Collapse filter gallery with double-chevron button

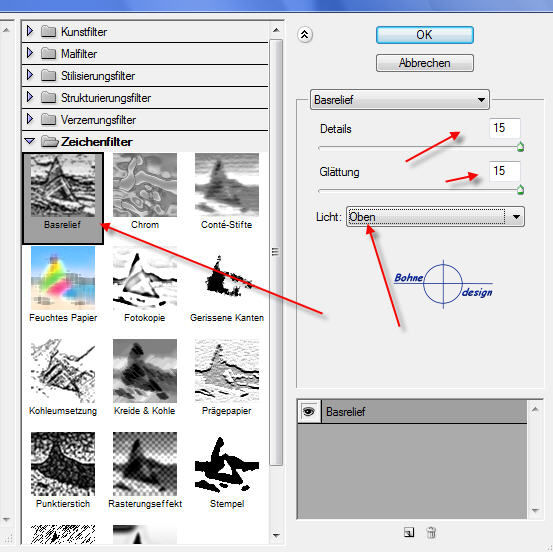305,35
